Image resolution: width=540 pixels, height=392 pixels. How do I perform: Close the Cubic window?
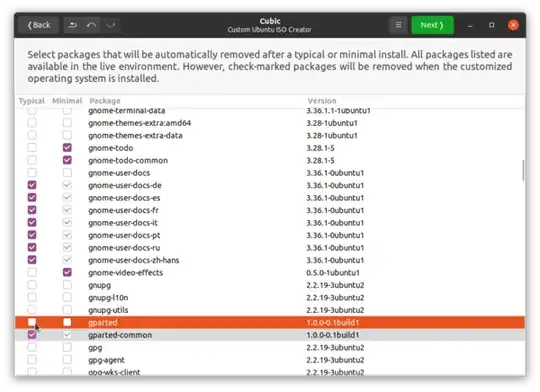click(513, 25)
